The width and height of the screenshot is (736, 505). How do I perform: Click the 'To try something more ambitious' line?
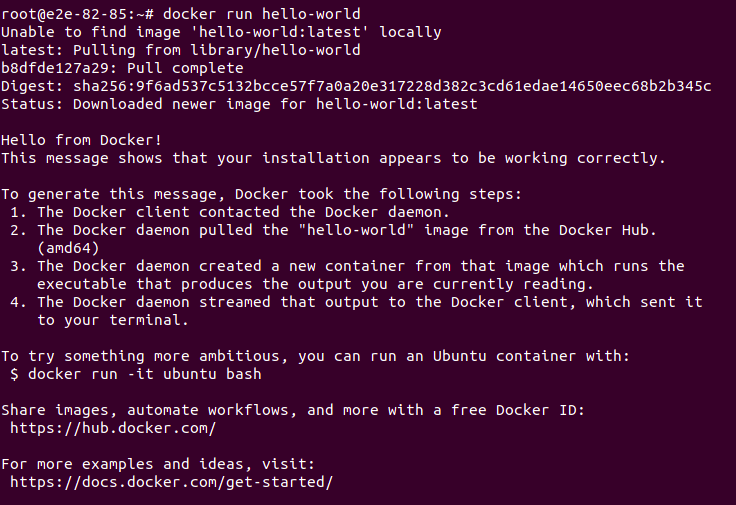tap(315, 357)
